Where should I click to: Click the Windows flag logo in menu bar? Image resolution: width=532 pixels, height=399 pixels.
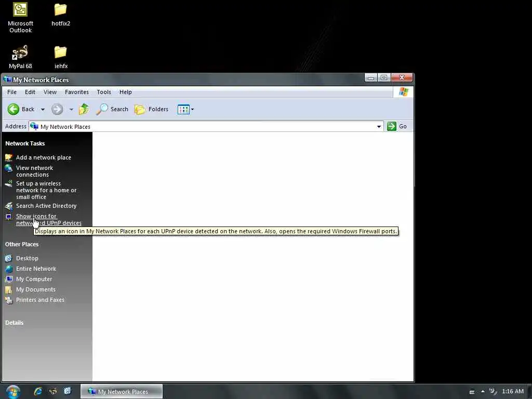(403, 92)
